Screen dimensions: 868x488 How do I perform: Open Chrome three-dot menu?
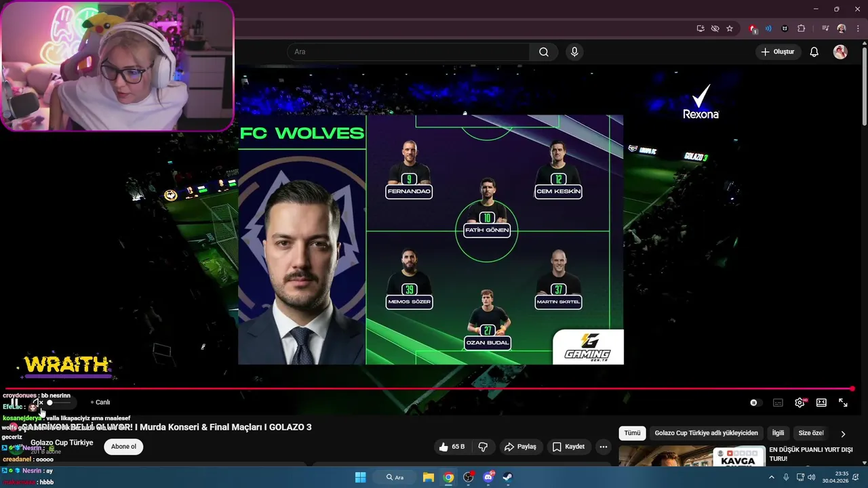tap(858, 28)
